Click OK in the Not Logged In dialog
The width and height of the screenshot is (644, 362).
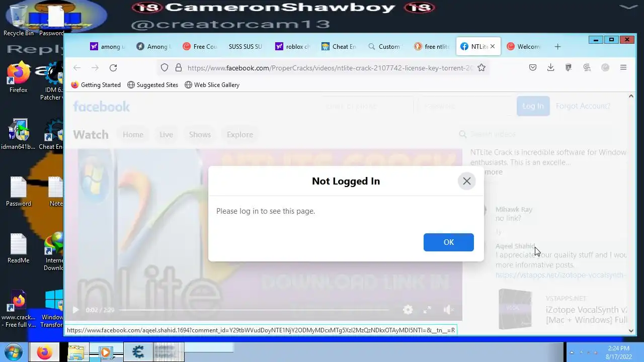(x=448, y=242)
